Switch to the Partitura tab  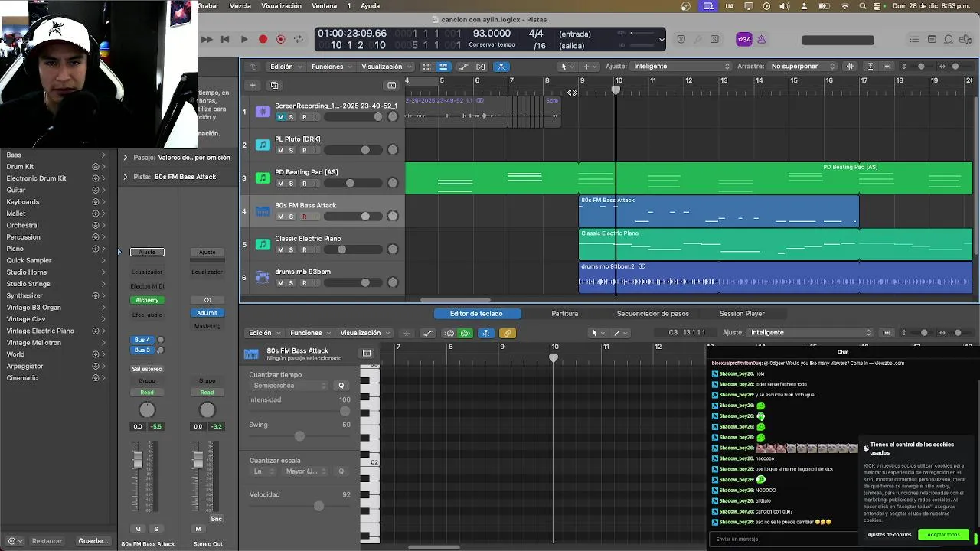coord(565,314)
